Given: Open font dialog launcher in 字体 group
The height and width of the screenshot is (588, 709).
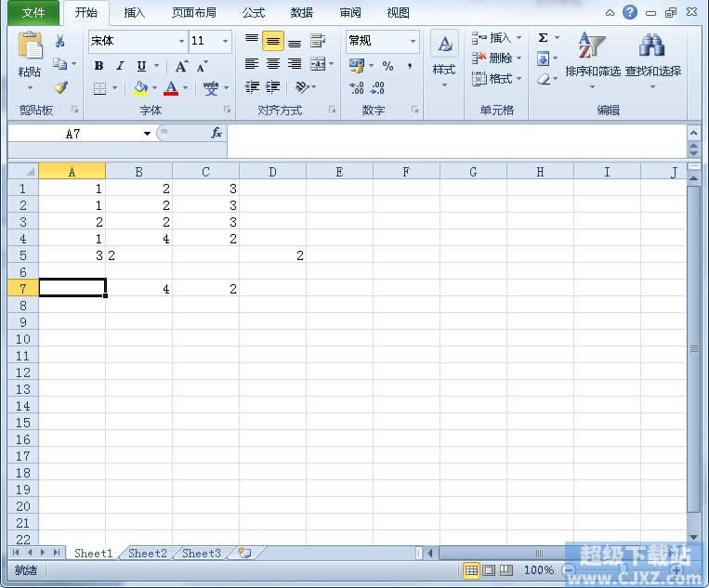Looking at the screenshot, I should (227, 110).
